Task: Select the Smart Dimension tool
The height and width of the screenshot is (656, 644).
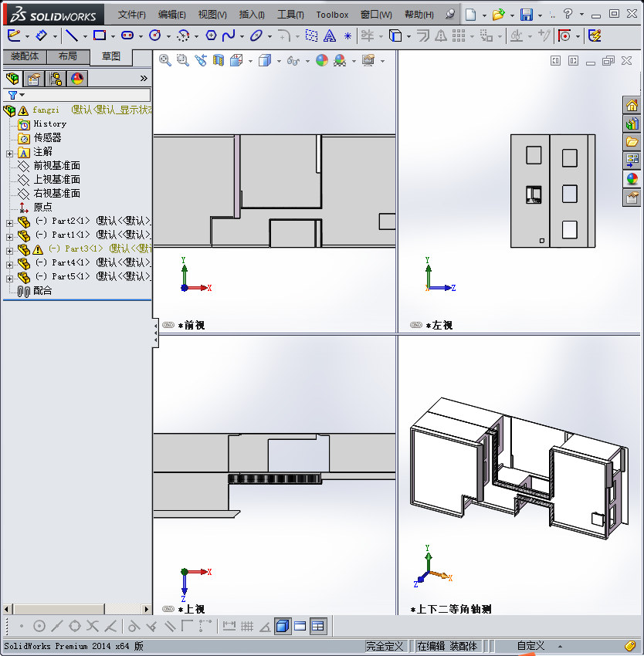Action: click(x=42, y=36)
